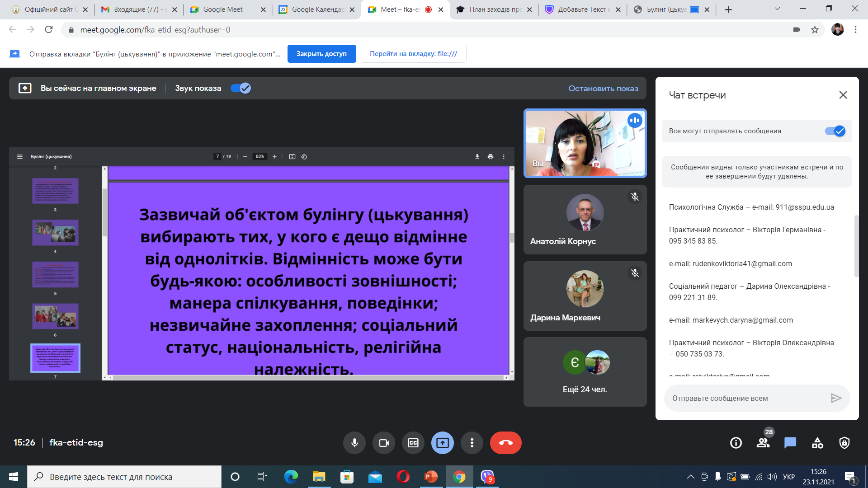Click the PDF page number field
868x488 pixels.
pos(217,157)
